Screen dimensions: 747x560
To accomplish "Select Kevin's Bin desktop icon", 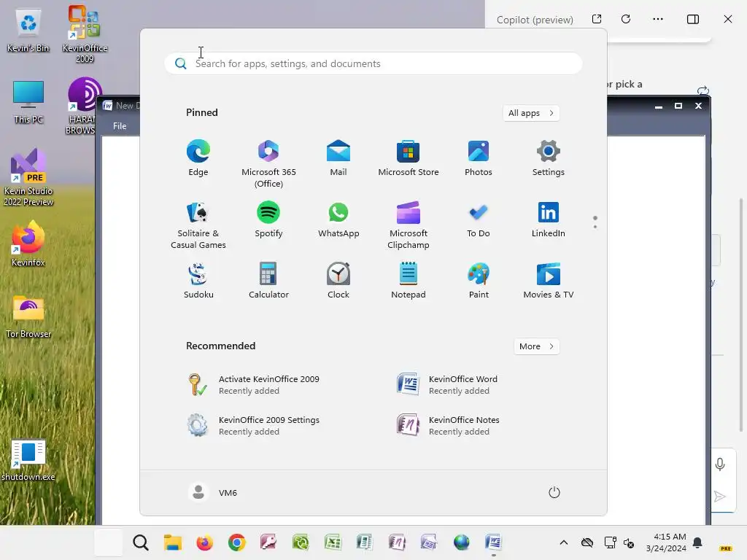I will click(x=28, y=30).
